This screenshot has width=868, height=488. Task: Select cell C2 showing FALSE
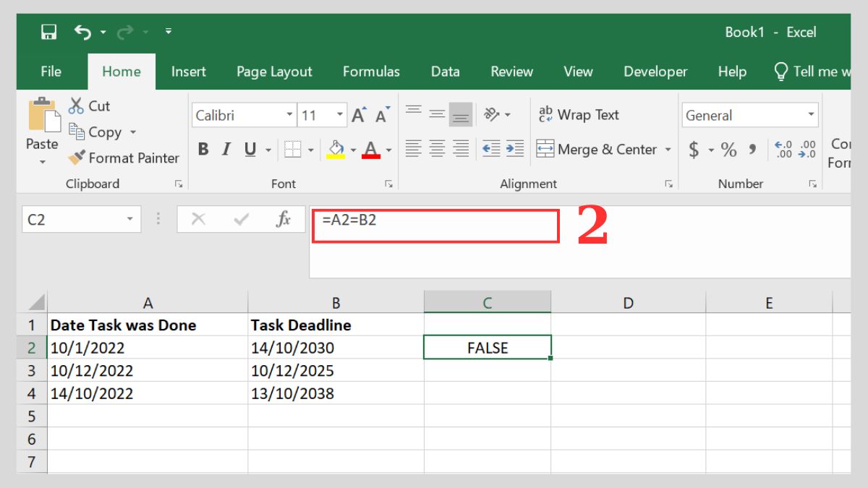487,347
